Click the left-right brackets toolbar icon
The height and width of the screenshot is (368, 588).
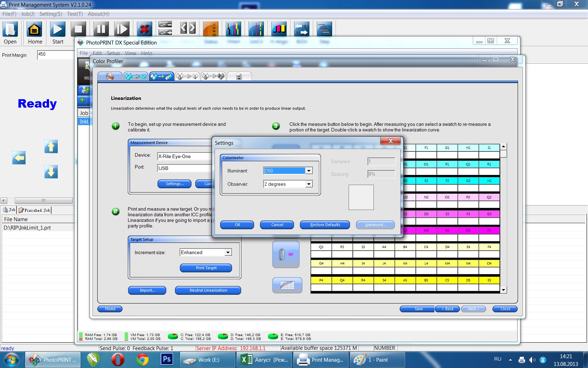tap(188, 28)
